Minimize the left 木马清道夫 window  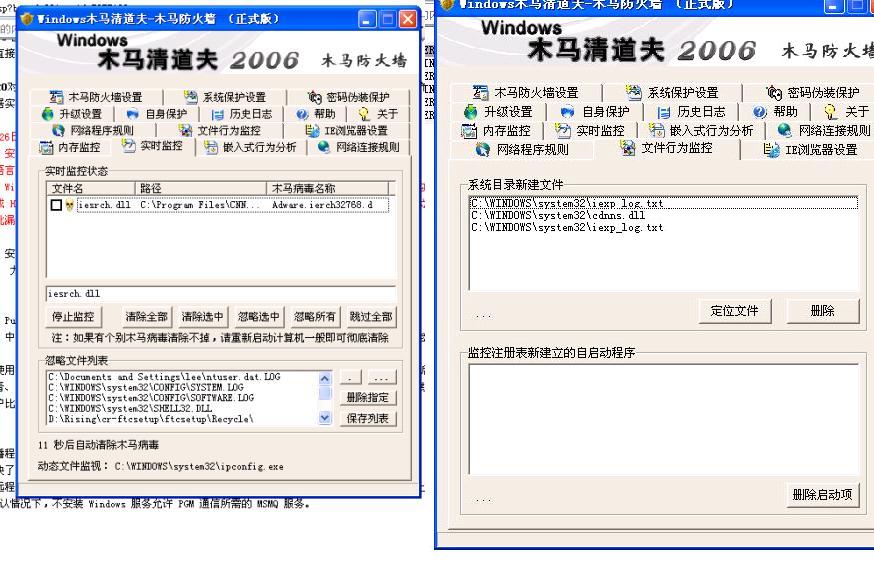click(x=366, y=20)
